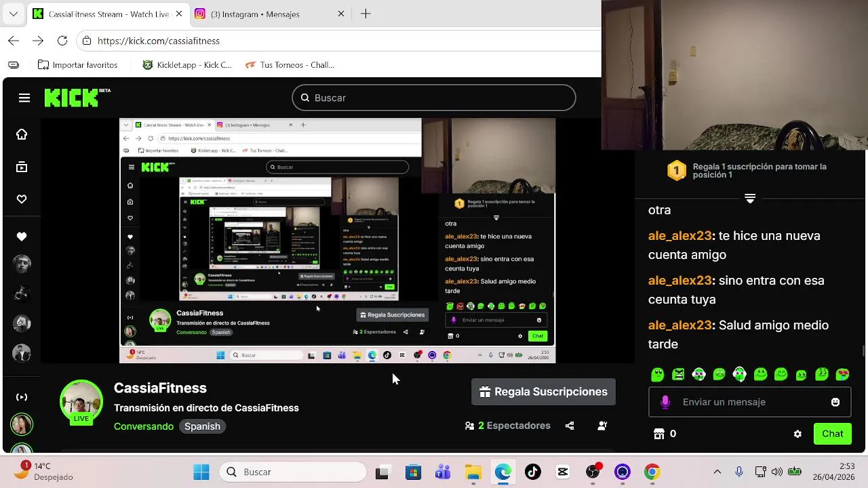This screenshot has height=488, width=868.
Task: Go forward with browser forward arrow
Action: 38,41
